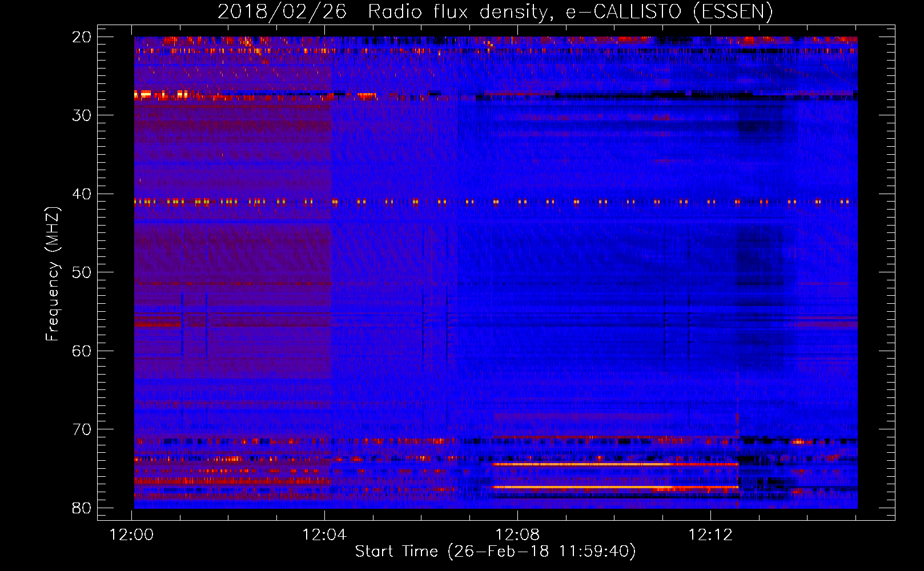
Task: Click the '60' frequency tick label
Action: [x=82, y=351]
